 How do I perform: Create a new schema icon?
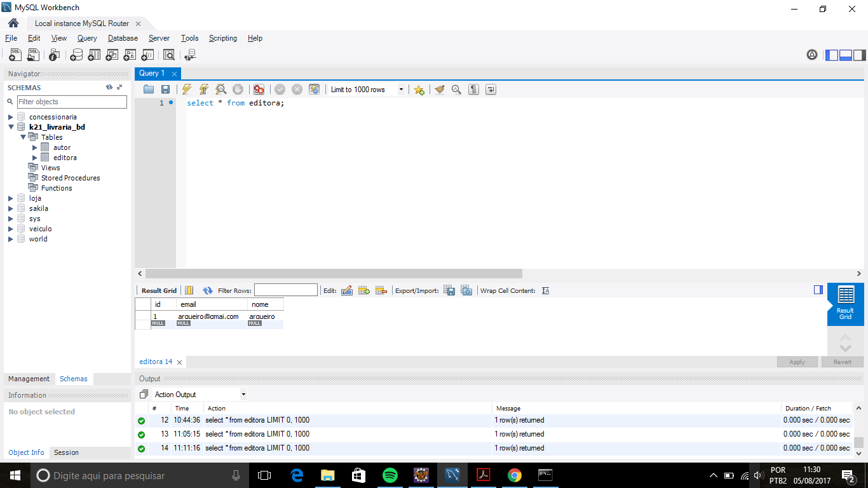coord(76,55)
